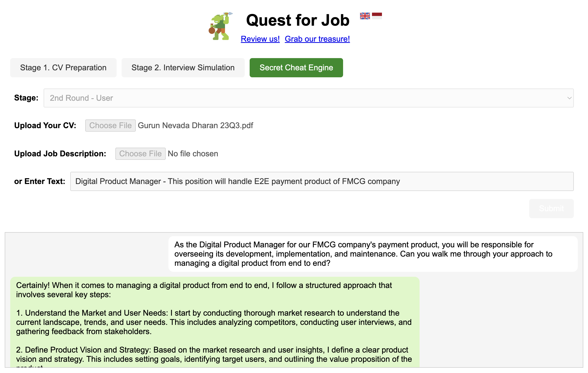Click the "No file chosen" label
Image resolution: width=588 pixels, height=373 pixels.
point(193,153)
